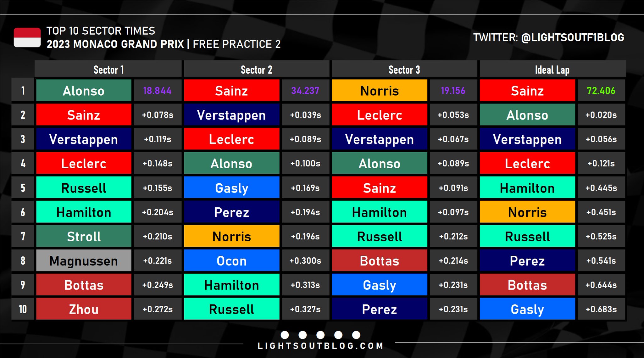Screen dimensions: 644x358
Task: Select the Sector 2 column header
Action: 257,70
